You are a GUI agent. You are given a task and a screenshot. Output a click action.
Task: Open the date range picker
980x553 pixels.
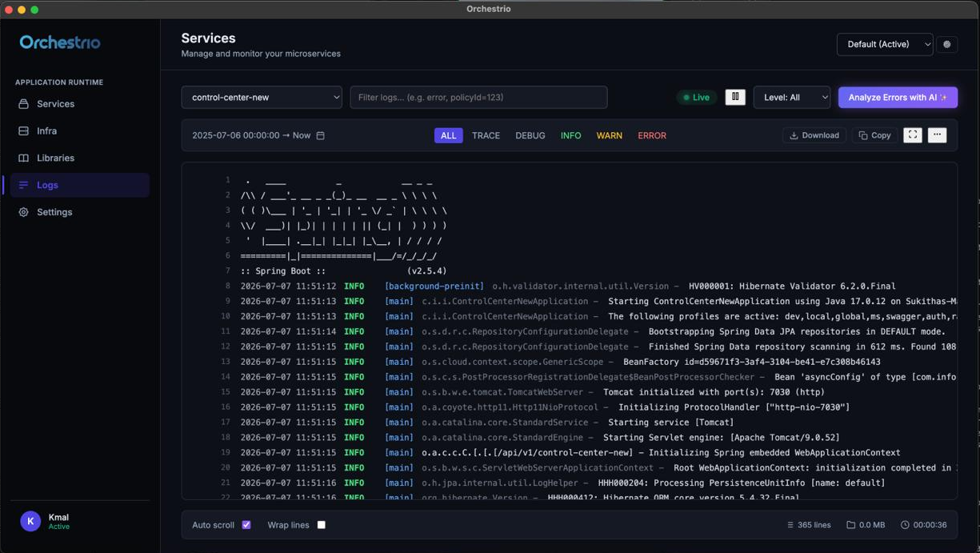pyautogui.click(x=258, y=136)
